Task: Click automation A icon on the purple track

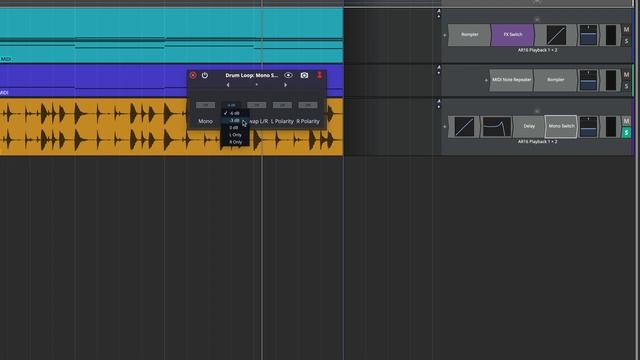Action: [439, 67]
